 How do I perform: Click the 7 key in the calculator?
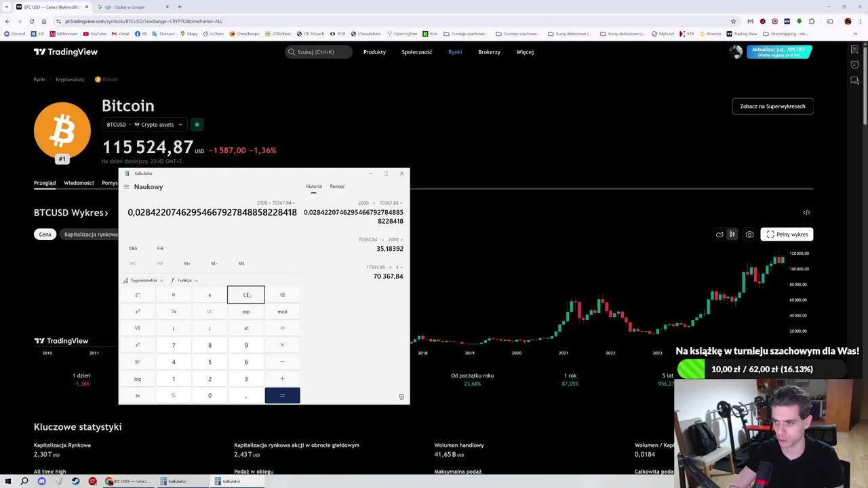pyautogui.click(x=174, y=345)
